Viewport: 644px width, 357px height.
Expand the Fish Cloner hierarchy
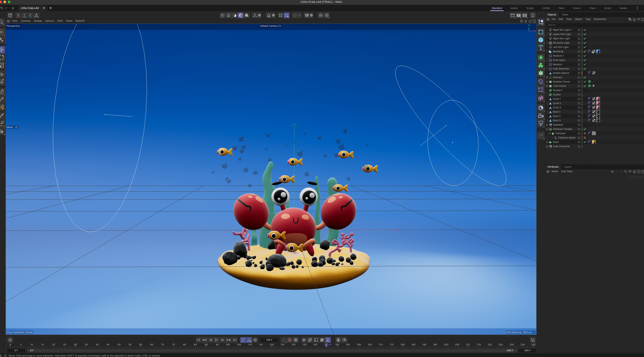pos(547,86)
